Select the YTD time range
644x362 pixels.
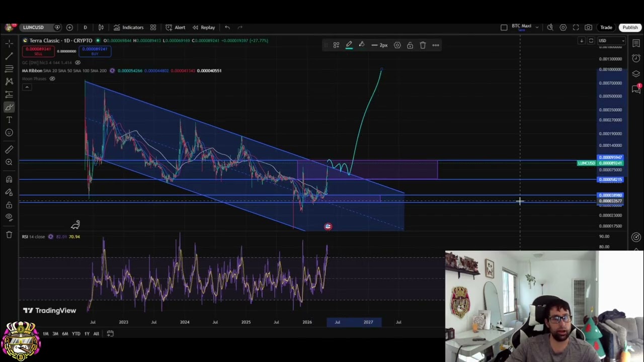pyautogui.click(x=76, y=334)
